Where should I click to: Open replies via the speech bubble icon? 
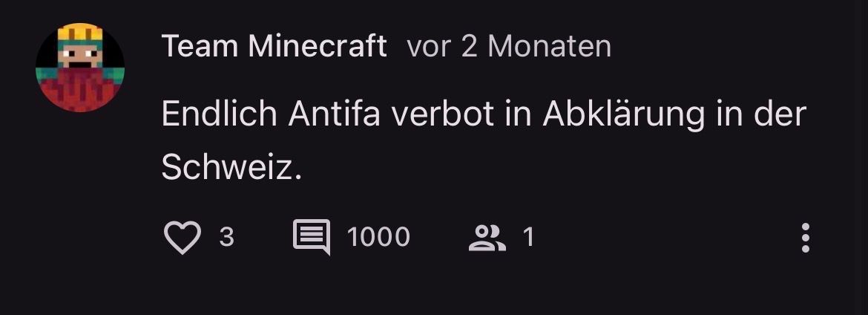click(312, 237)
